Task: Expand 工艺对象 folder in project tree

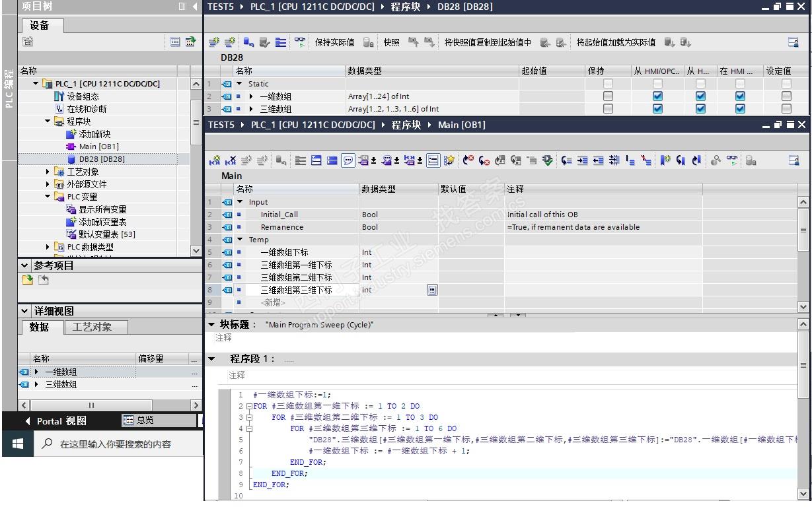Action: coord(48,172)
